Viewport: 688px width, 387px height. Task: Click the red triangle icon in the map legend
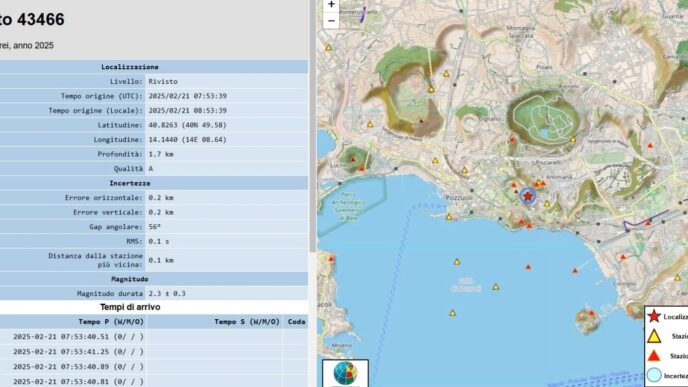(x=654, y=356)
